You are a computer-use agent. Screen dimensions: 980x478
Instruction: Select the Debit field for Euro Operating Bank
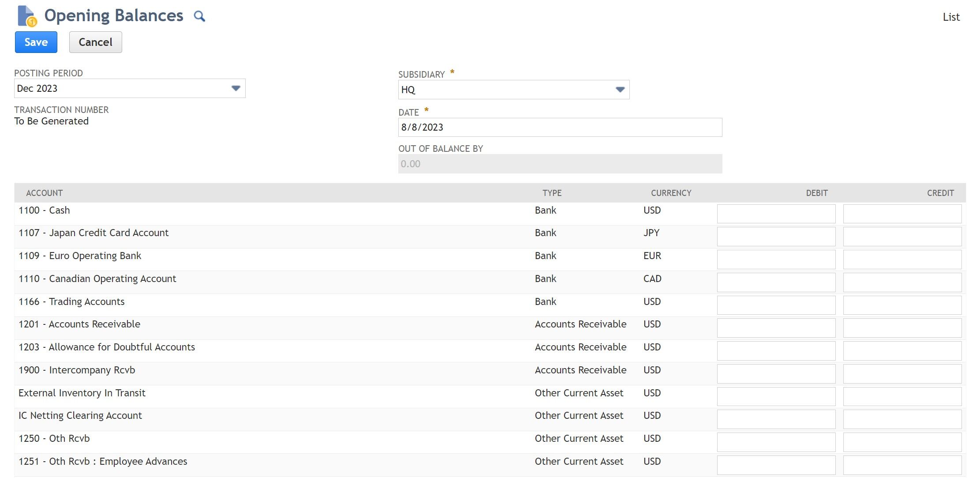click(x=776, y=259)
